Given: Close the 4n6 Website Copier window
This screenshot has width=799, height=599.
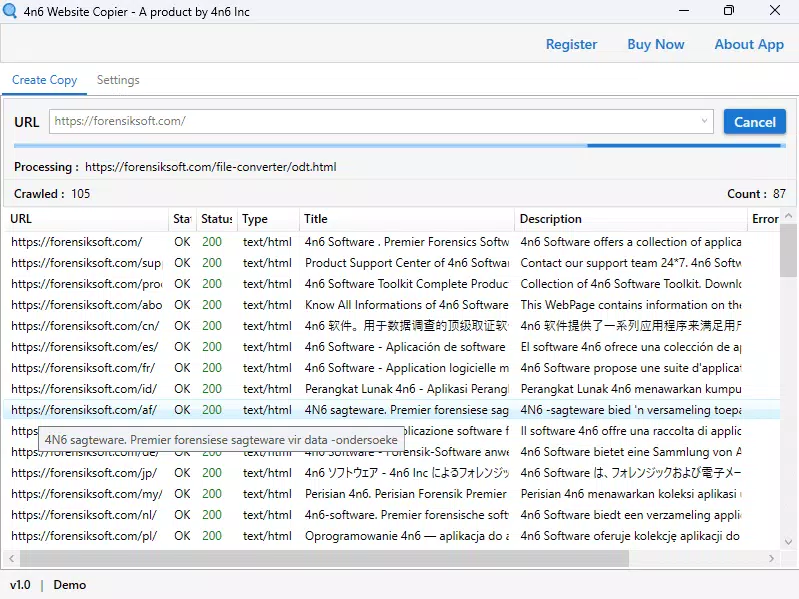Looking at the screenshot, I should tap(775, 10).
